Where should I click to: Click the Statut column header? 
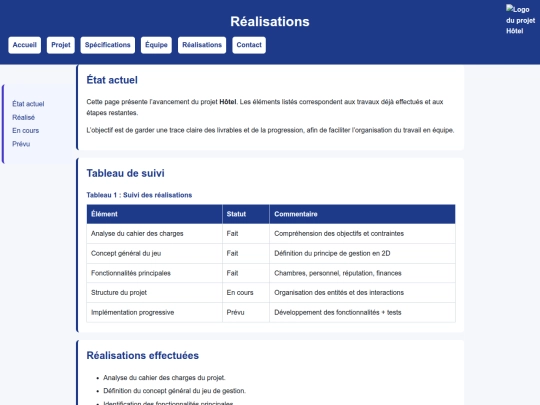[246, 214]
